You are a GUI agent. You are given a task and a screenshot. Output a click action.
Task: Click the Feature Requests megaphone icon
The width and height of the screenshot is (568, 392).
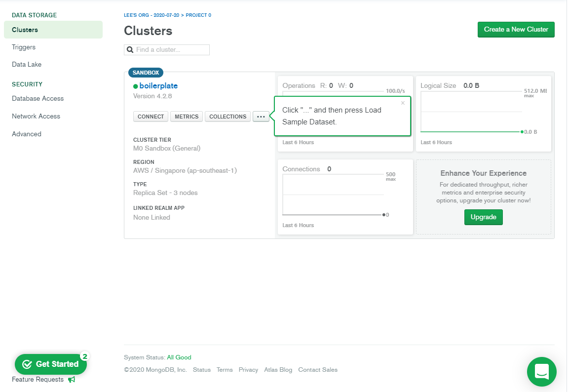72,379
